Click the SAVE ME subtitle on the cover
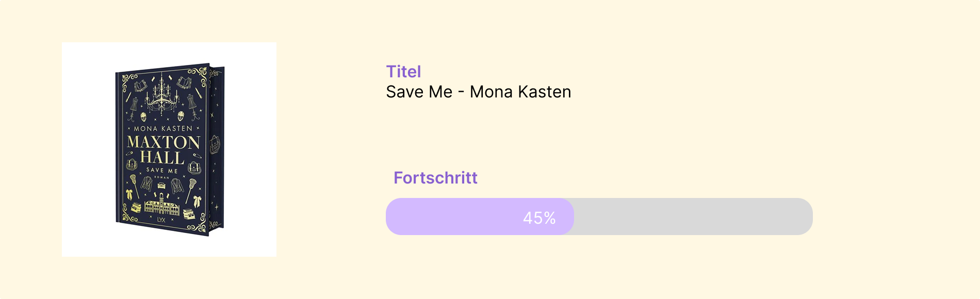This screenshot has width=980, height=299. point(162,170)
